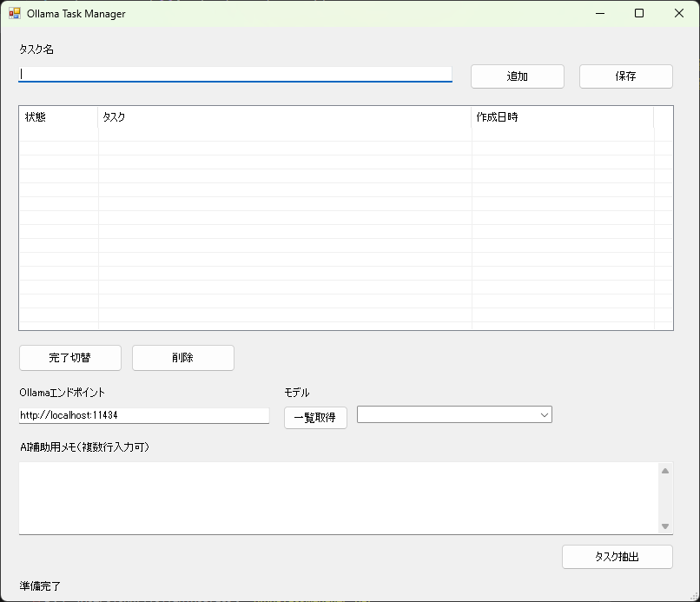Fetch models with the 一覧取得 button

(x=315, y=418)
